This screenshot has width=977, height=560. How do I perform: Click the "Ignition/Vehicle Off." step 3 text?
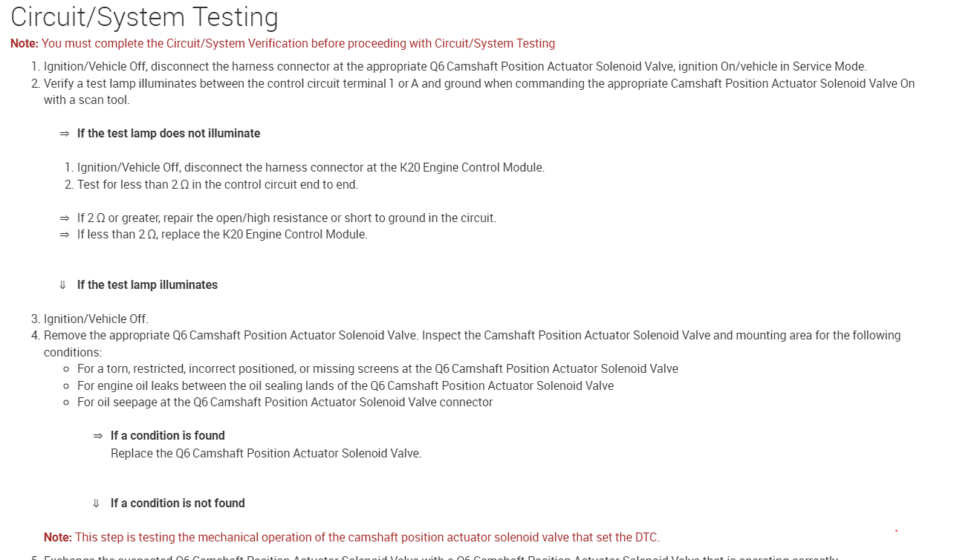96,319
